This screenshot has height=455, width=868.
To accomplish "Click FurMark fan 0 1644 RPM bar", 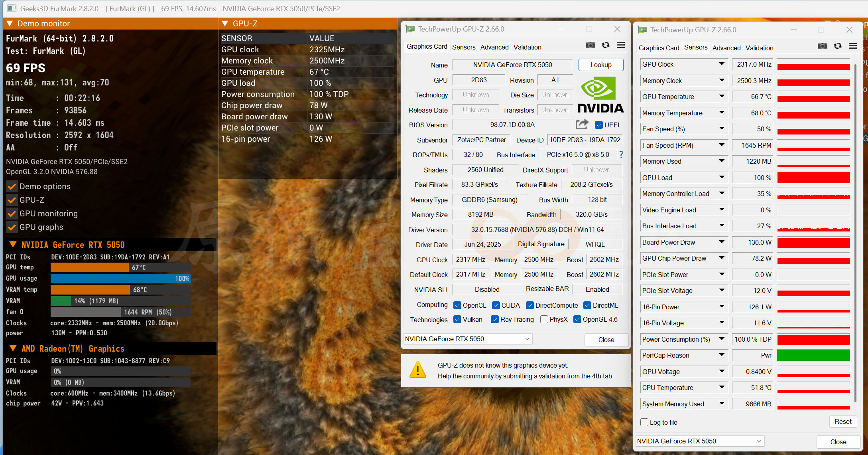I will pyautogui.click(x=120, y=312).
